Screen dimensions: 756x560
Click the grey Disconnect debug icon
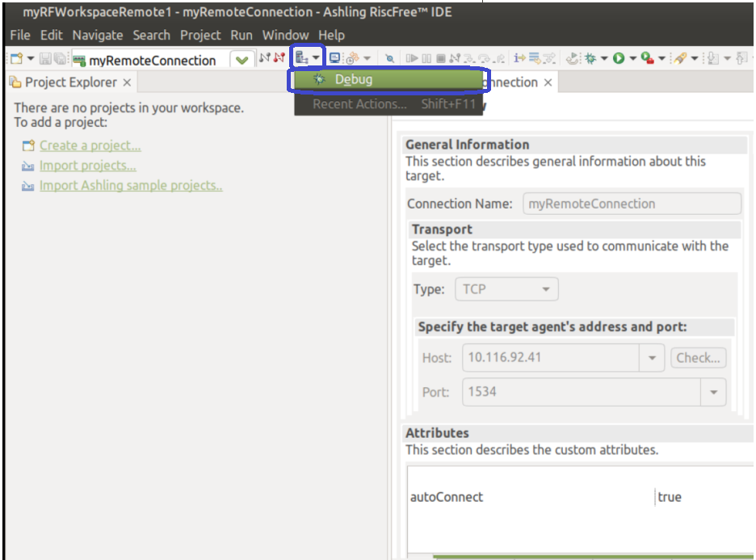point(455,59)
